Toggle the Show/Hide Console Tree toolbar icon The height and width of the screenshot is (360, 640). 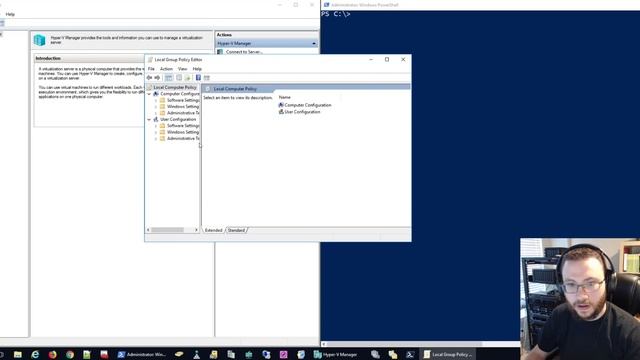click(x=169, y=78)
